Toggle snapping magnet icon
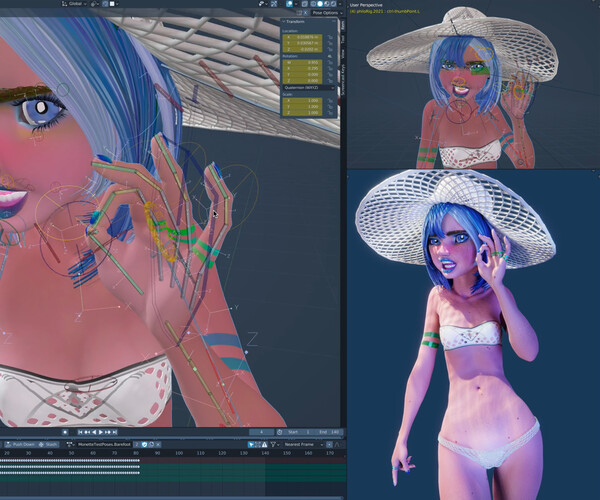This screenshot has width=600, height=500. coord(105,4)
